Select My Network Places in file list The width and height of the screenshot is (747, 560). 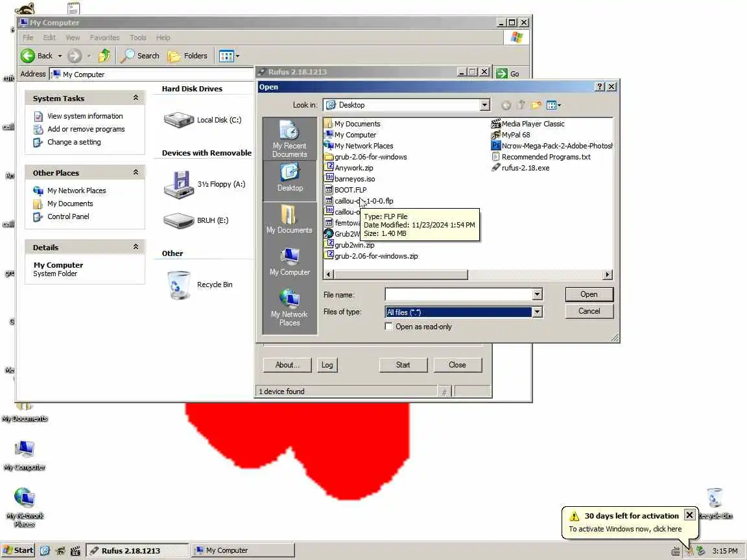pyautogui.click(x=359, y=146)
